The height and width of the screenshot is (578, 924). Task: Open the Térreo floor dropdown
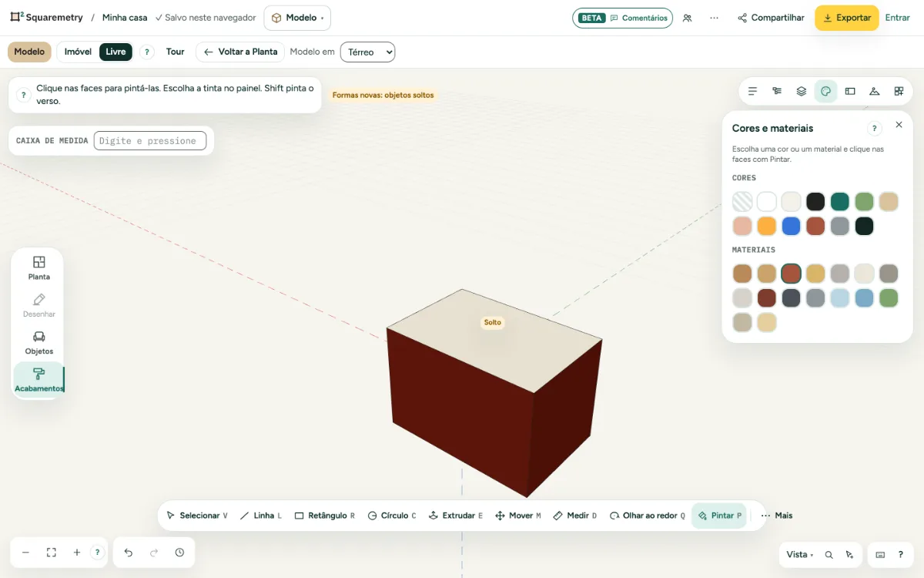coord(367,52)
